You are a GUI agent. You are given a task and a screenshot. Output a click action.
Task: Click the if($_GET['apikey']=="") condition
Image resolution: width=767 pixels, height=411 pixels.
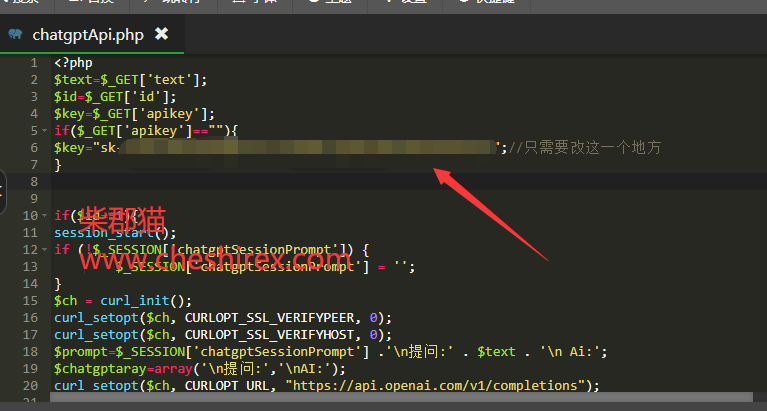[x=146, y=131]
